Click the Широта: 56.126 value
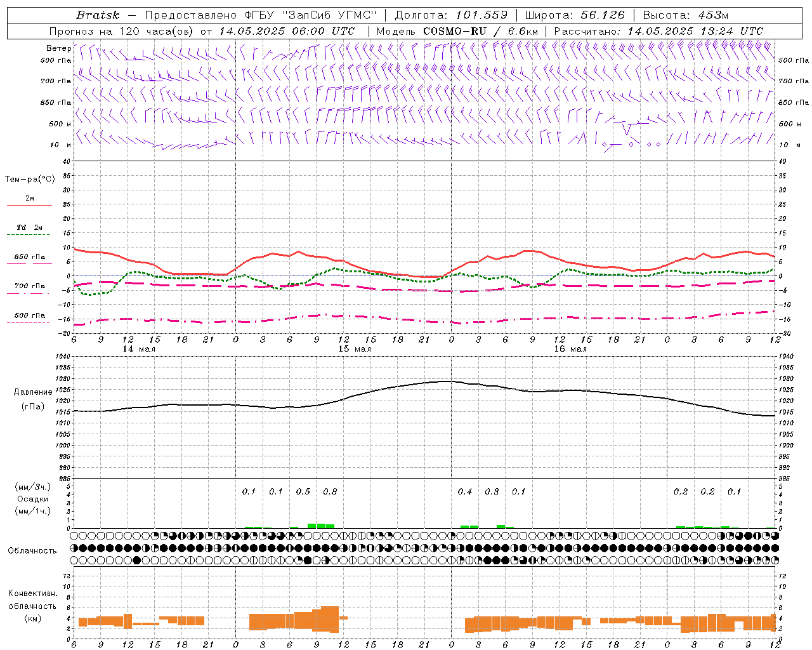812x650 pixels. click(x=575, y=15)
